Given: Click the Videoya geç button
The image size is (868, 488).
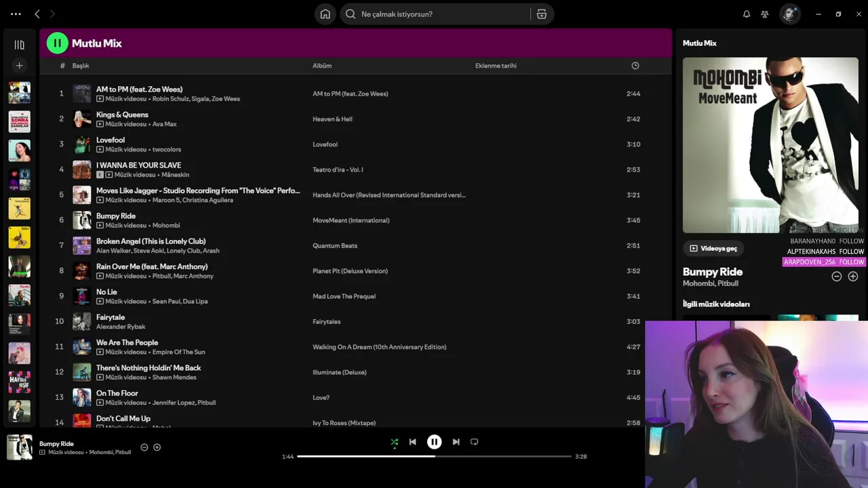Looking at the screenshot, I should pos(713,249).
